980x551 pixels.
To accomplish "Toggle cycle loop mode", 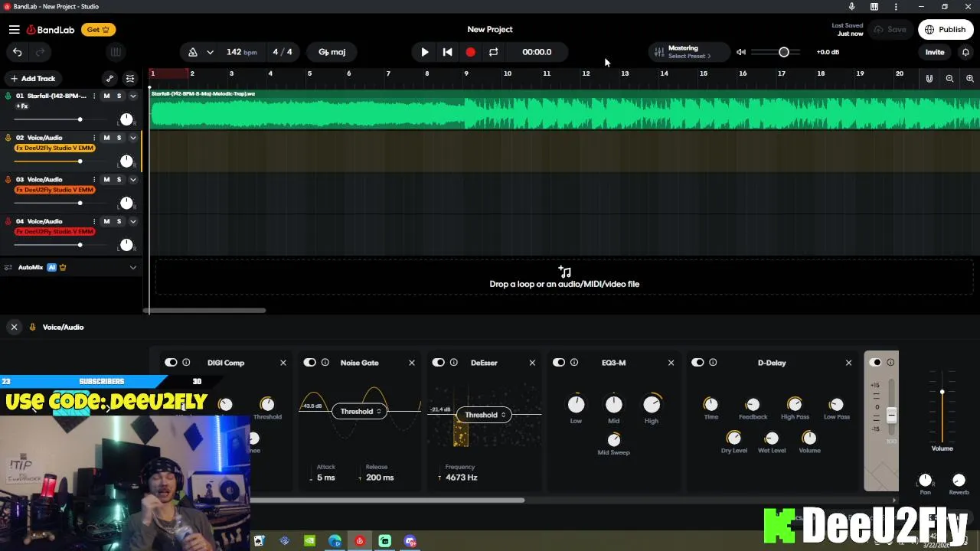I will pyautogui.click(x=493, y=52).
